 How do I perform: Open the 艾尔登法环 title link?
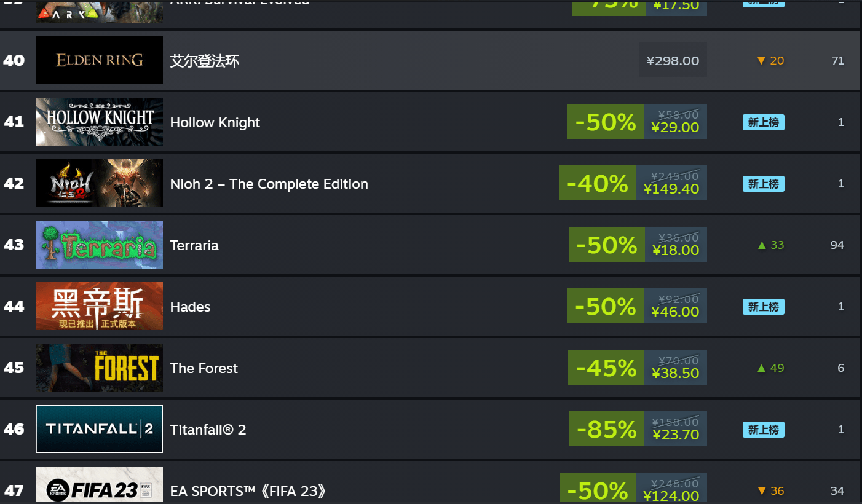pos(205,61)
